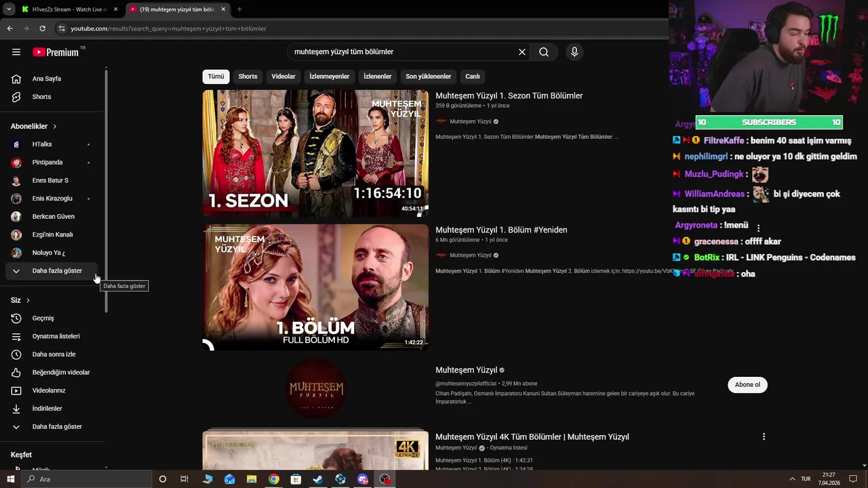Select the Son yüklenenler filter chip
This screenshot has height=488, width=868.
coord(429,77)
